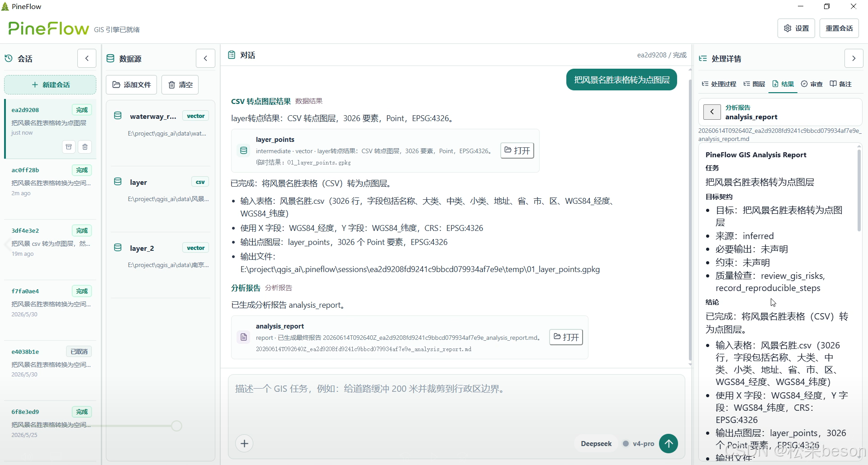Click the layer_points result card icon
This screenshot has height=465, width=868.
pos(243,150)
